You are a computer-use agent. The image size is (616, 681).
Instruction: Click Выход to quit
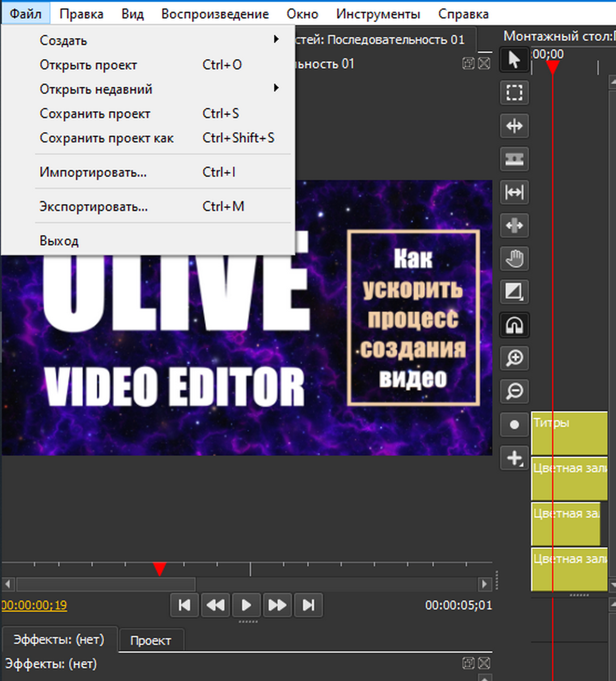tap(147, 241)
